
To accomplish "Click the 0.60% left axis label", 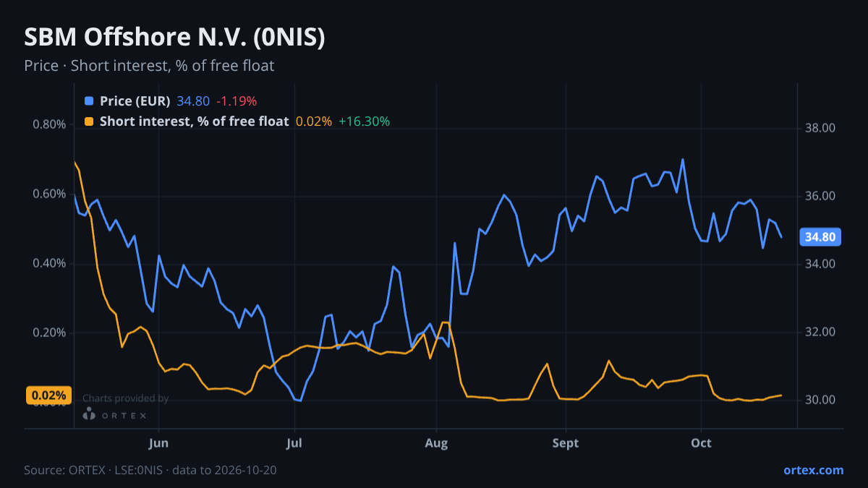I will (x=49, y=194).
